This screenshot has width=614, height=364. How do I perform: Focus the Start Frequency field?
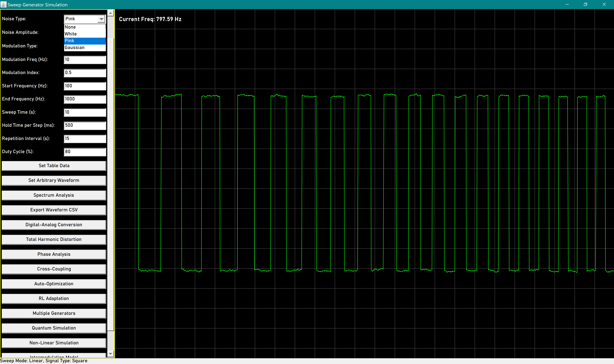(85, 86)
